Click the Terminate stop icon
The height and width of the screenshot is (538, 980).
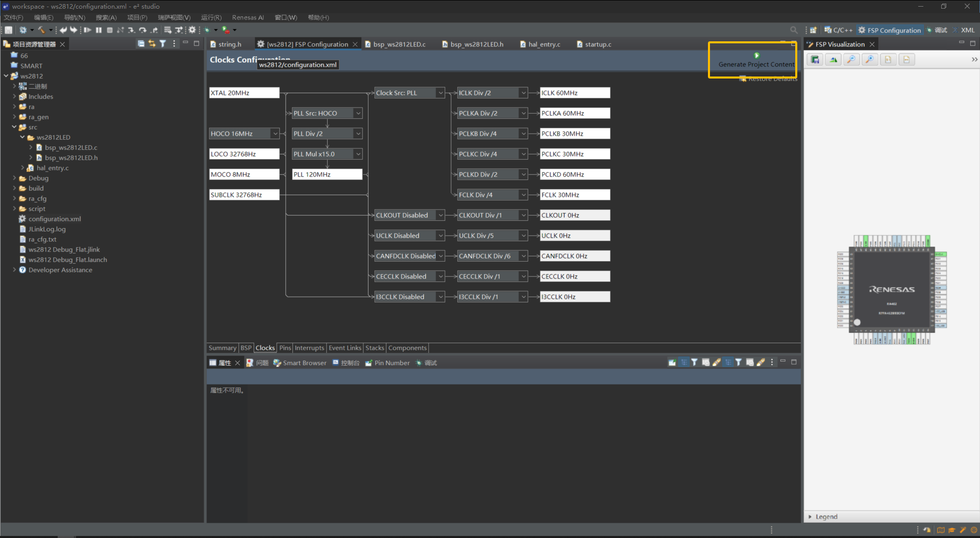click(x=110, y=30)
